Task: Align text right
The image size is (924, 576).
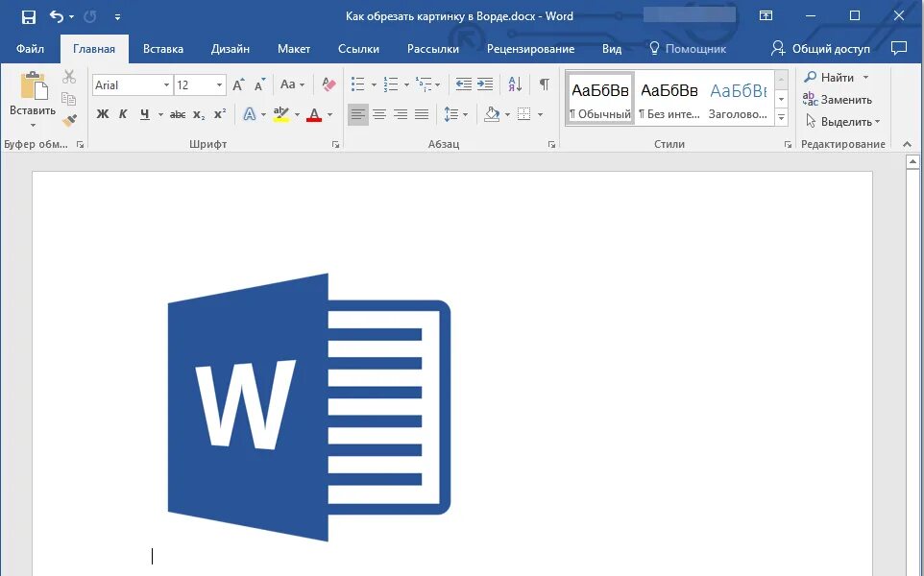Action: coord(401,114)
